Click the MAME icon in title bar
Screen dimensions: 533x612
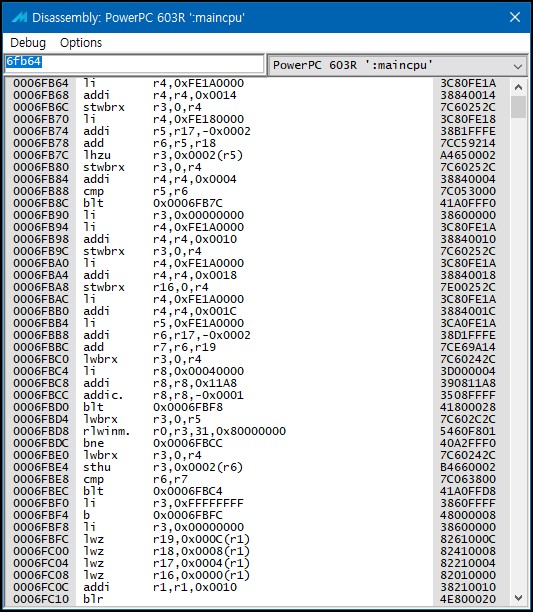[19, 17]
